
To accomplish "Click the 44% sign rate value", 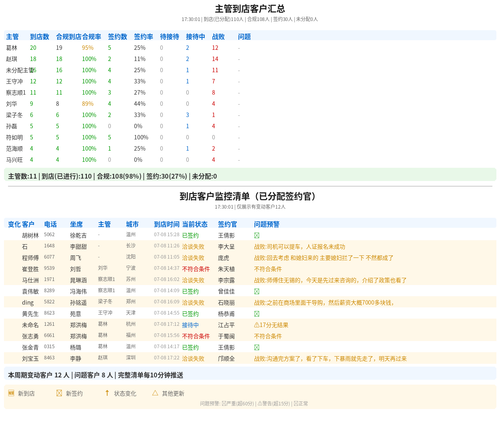I will coord(140,104).
